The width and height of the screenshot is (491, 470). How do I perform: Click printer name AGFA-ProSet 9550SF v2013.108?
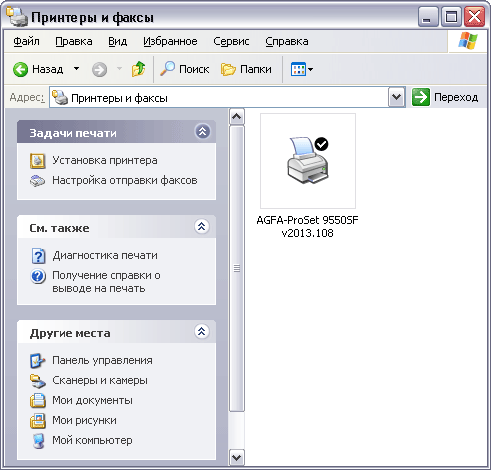coord(307,226)
